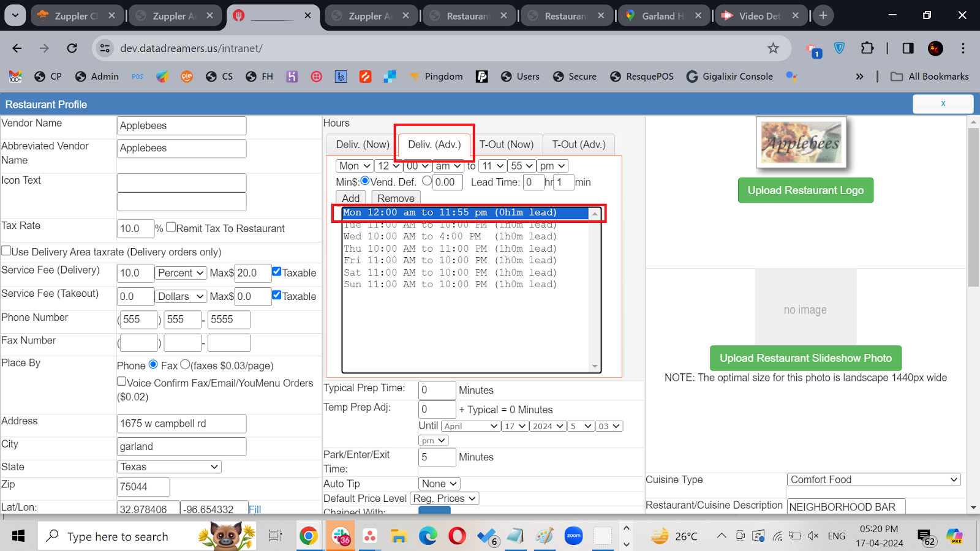Open the State Texas dropdown
Screen dimensions: 980x551
[169, 467]
